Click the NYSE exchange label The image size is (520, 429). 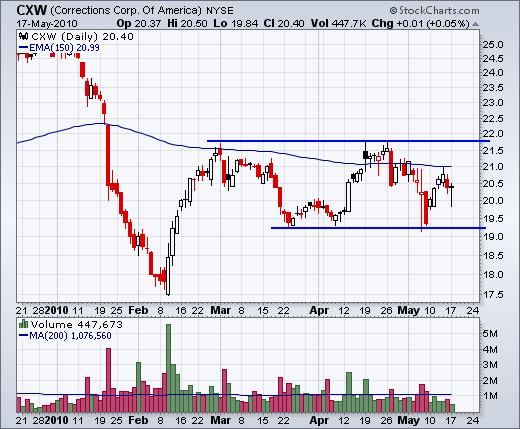(x=220, y=11)
